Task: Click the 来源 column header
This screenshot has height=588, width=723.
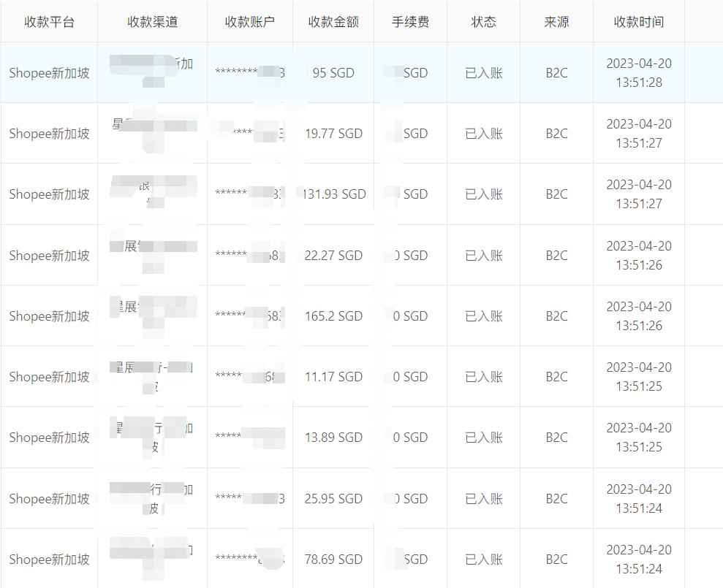Action: (556, 22)
